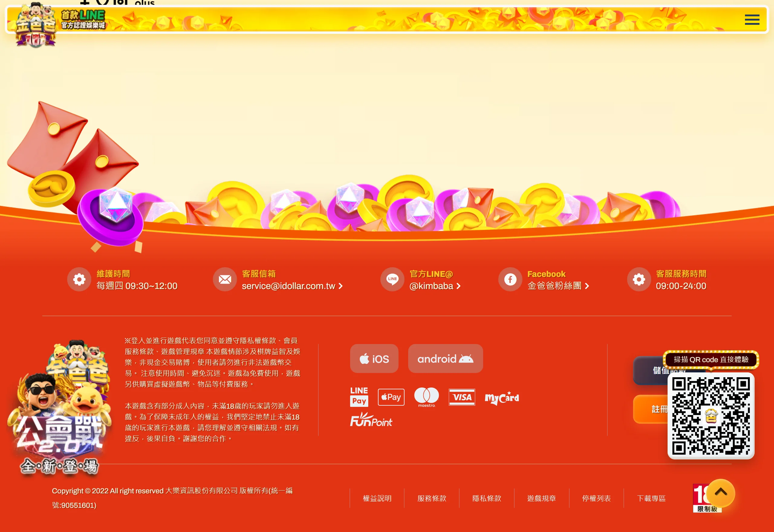Click the 首款LINE 官方認證娛樂城 banner text
The height and width of the screenshot is (532, 774).
point(83,19)
